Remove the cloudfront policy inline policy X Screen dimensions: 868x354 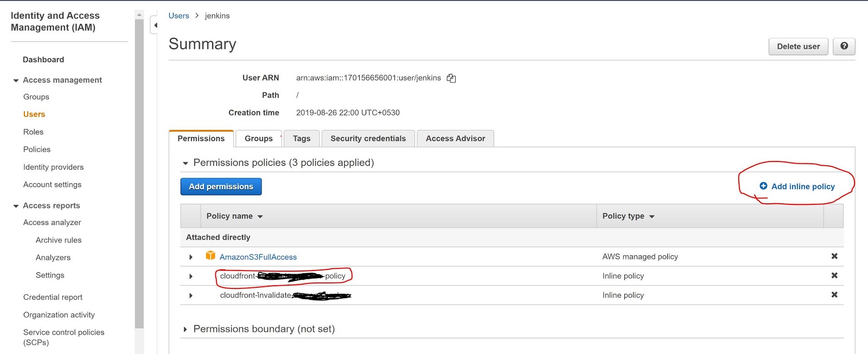pos(834,275)
